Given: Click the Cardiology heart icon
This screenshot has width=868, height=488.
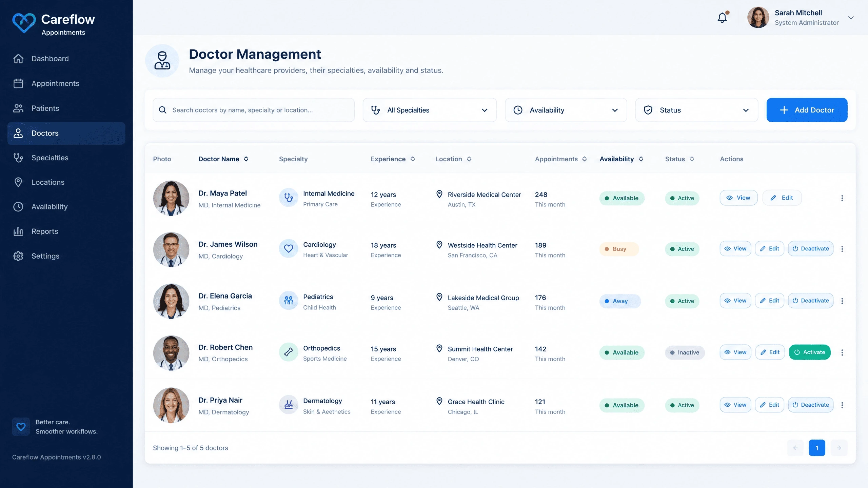Looking at the screenshot, I should point(289,248).
